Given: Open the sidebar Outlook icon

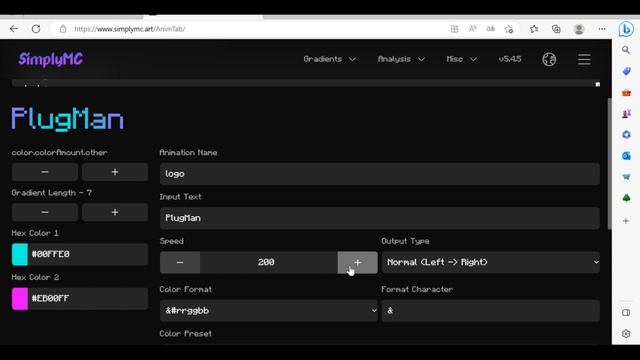Looking at the screenshot, I should pyautogui.click(x=626, y=156).
